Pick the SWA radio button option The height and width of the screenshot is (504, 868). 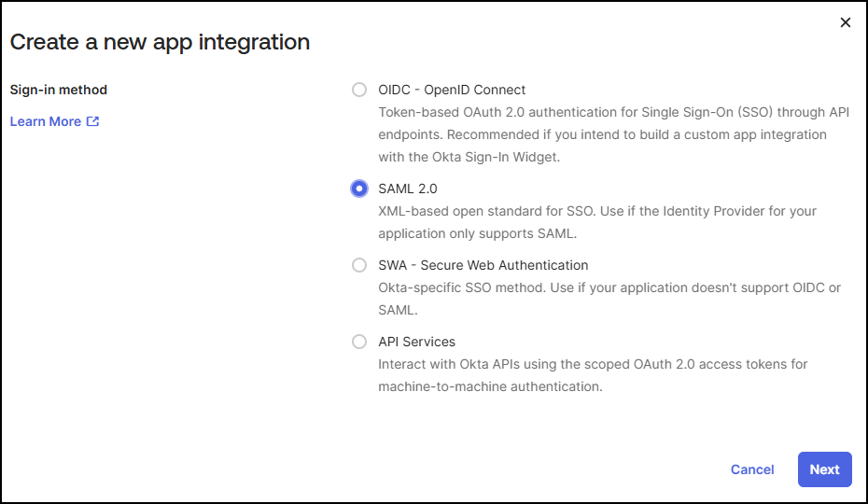[359, 265]
